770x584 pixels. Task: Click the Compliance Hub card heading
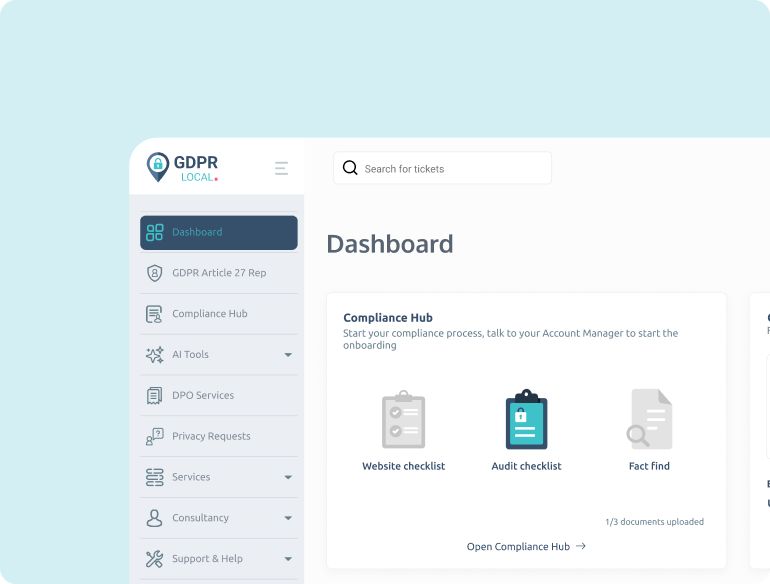[x=388, y=318]
